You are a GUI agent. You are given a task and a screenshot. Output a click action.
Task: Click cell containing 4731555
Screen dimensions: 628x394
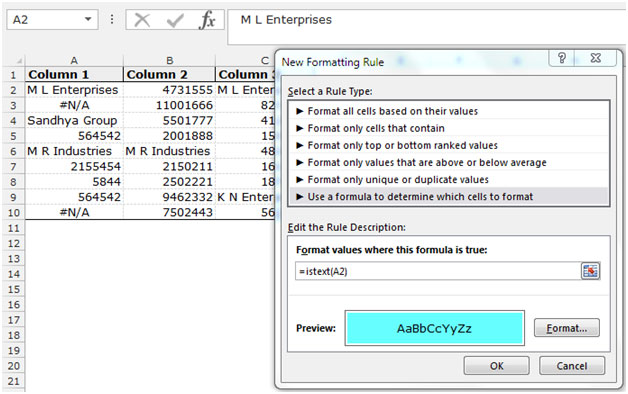169,90
